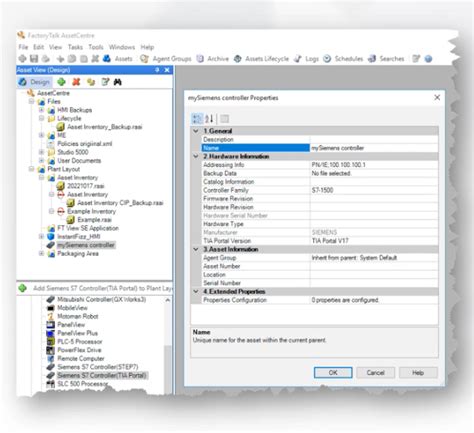Select Motoman Robot device type

click(78, 316)
